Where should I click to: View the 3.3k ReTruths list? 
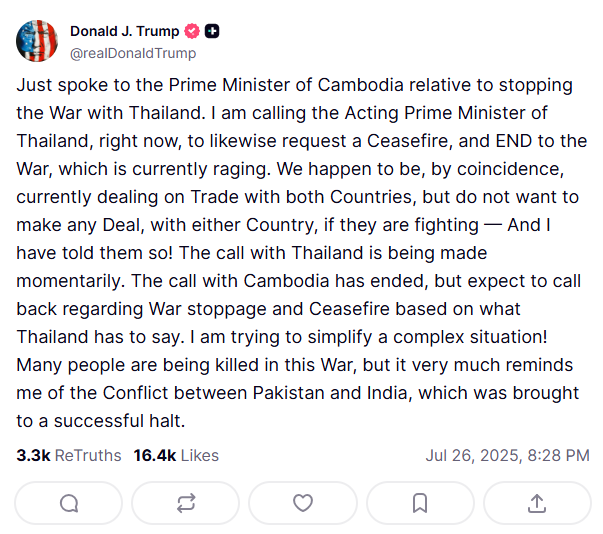point(69,456)
